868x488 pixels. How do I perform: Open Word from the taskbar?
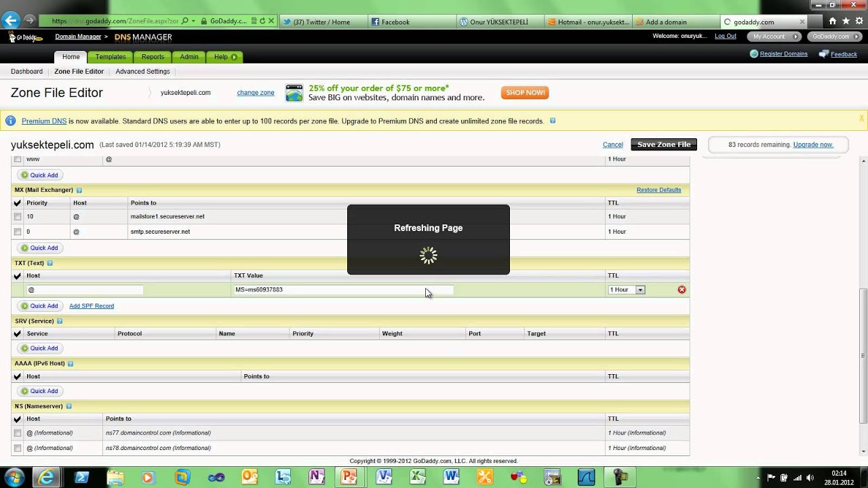click(x=451, y=477)
